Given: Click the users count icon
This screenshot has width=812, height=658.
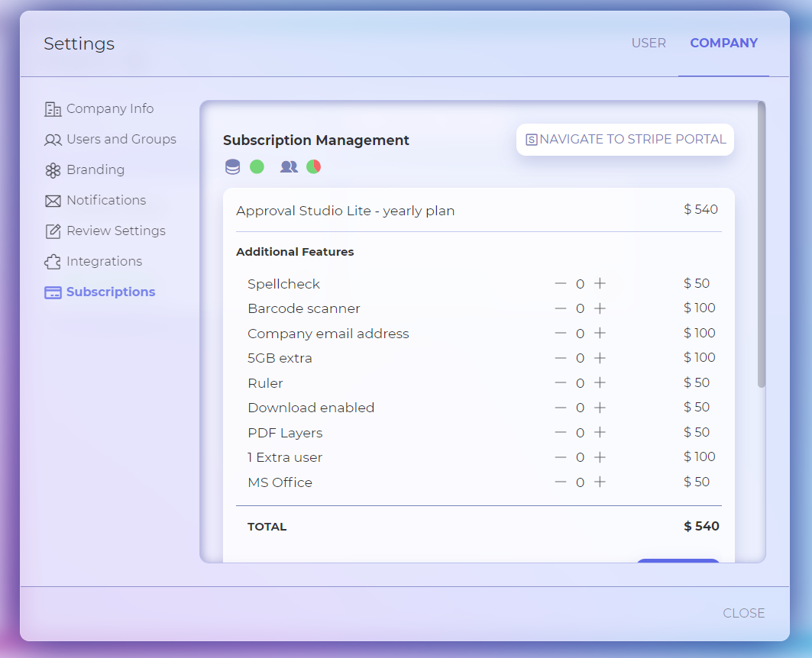Looking at the screenshot, I should click(x=289, y=166).
